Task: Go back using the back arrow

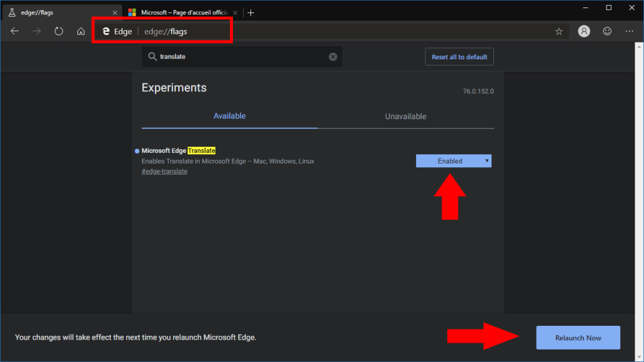Action: pyautogui.click(x=15, y=31)
